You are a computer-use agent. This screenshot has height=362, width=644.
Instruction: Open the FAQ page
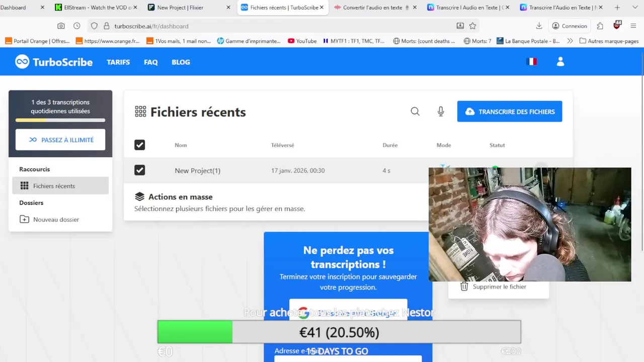point(151,62)
